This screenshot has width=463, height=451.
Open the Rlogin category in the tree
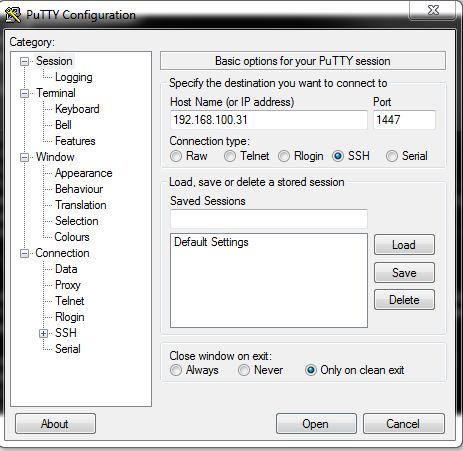point(69,317)
